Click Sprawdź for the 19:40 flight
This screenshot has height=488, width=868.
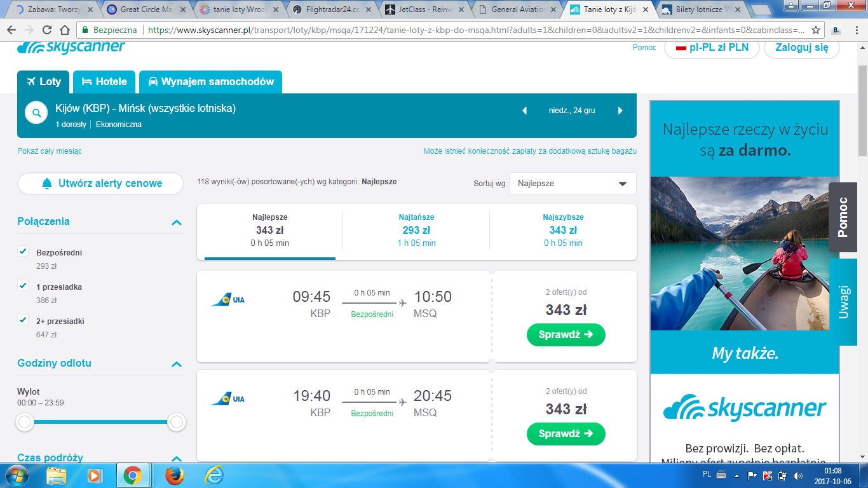pos(566,434)
